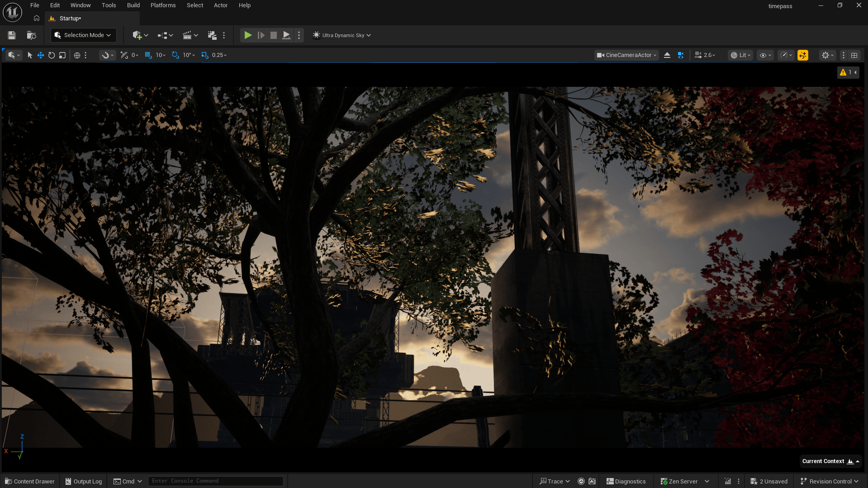Open the Content Drawer
The image size is (868, 488).
click(30, 481)
